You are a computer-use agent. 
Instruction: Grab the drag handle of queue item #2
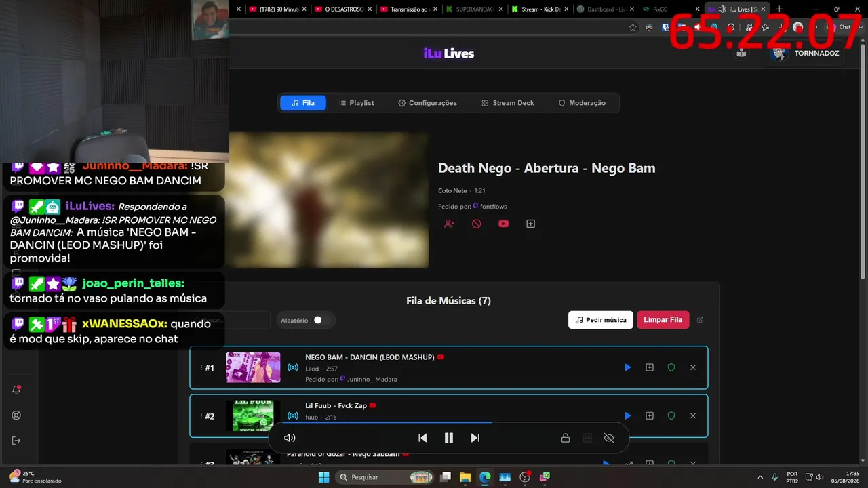click(x=201, y=416)
